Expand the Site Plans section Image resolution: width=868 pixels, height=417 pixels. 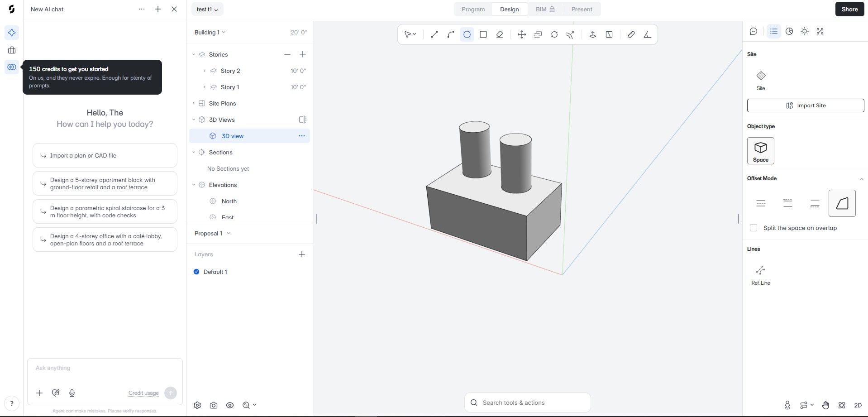pos(194,103)
